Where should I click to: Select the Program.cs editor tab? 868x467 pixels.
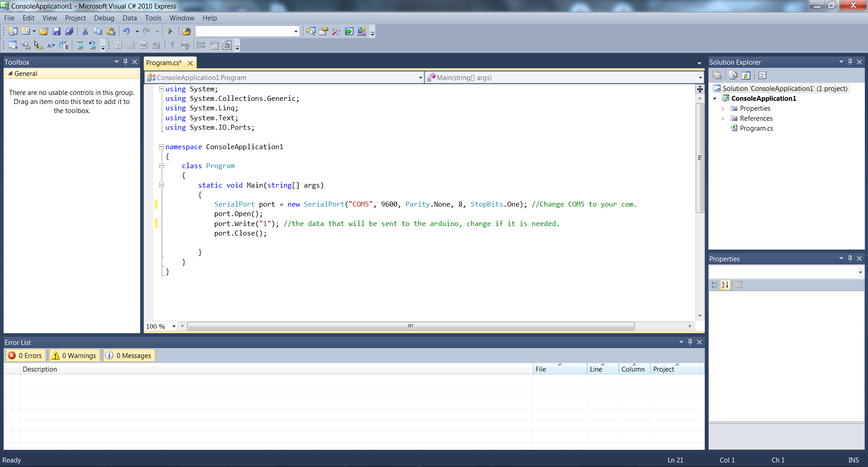[164, 63]
